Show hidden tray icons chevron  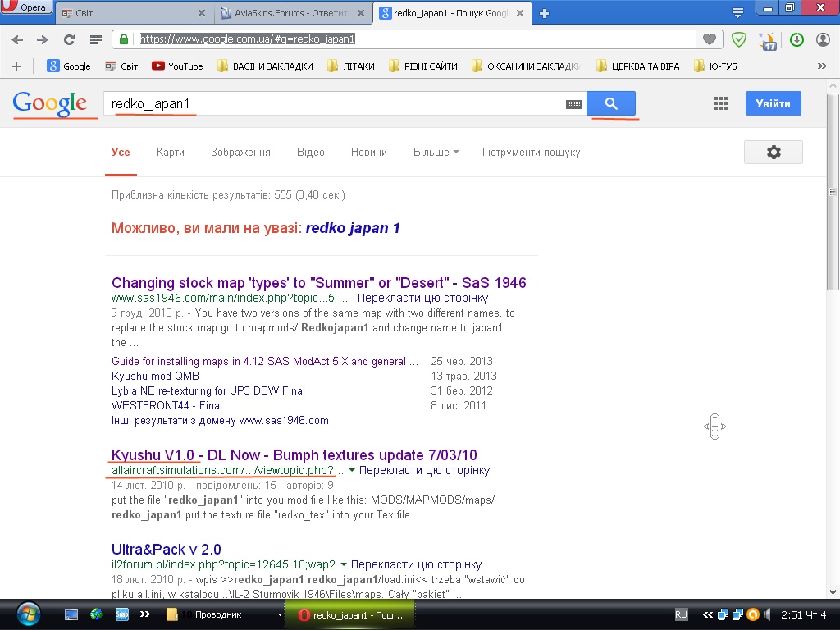coord(708,614)
